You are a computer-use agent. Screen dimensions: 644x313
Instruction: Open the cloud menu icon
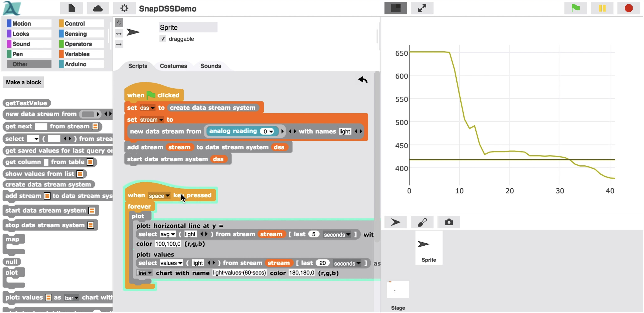tap(97, 9)
